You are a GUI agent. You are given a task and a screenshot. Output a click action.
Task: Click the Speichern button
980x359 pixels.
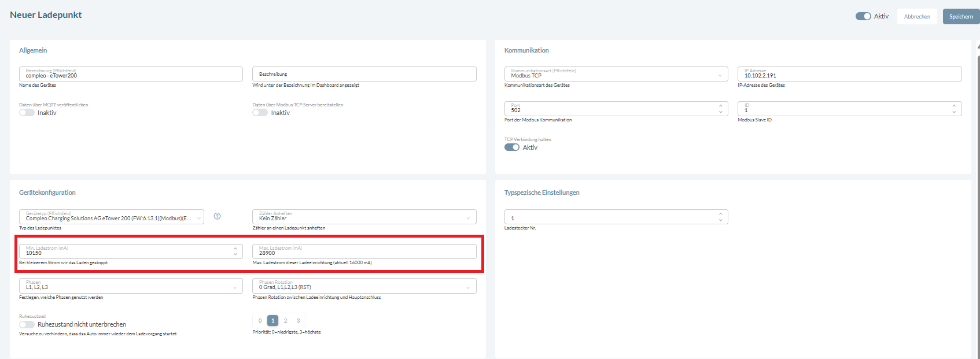click(960, 16)
